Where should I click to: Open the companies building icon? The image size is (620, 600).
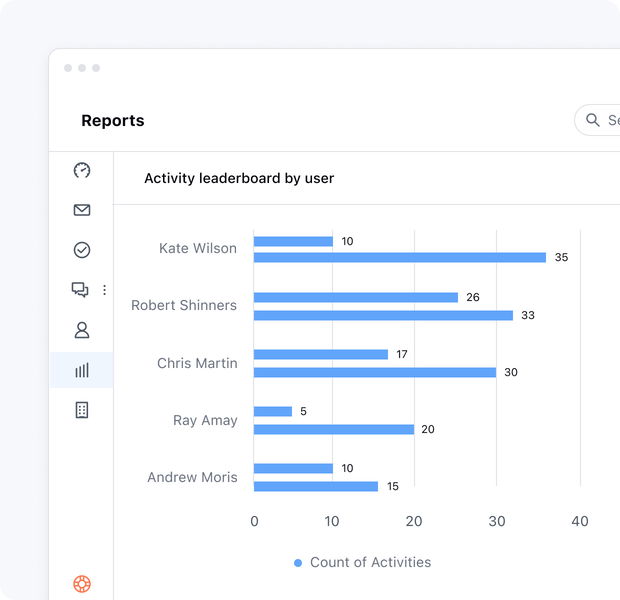82,410
